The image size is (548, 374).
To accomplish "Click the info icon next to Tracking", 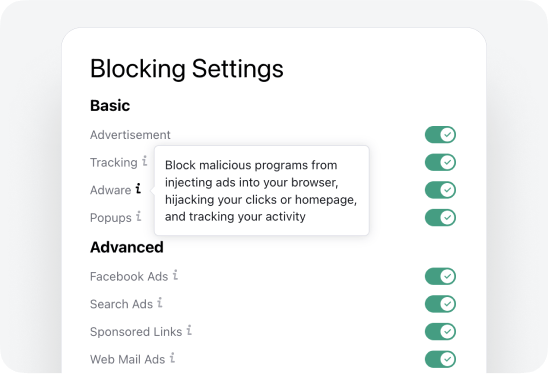I will pos(144,161).
